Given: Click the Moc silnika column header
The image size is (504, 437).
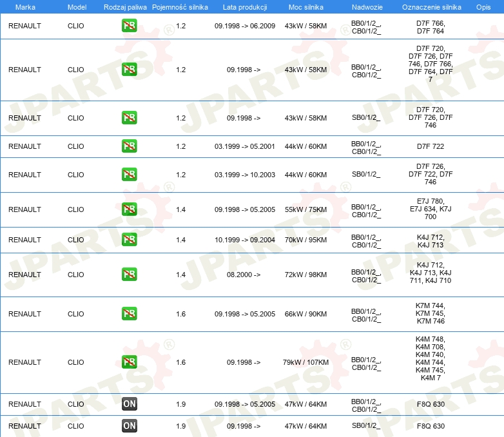Looking at the screenshot, I should (x=305, y=7).
